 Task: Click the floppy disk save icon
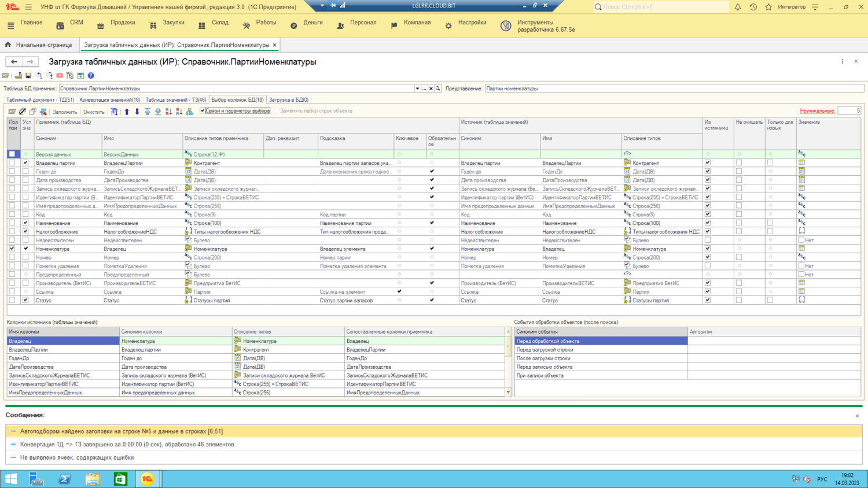coord(28,76)
